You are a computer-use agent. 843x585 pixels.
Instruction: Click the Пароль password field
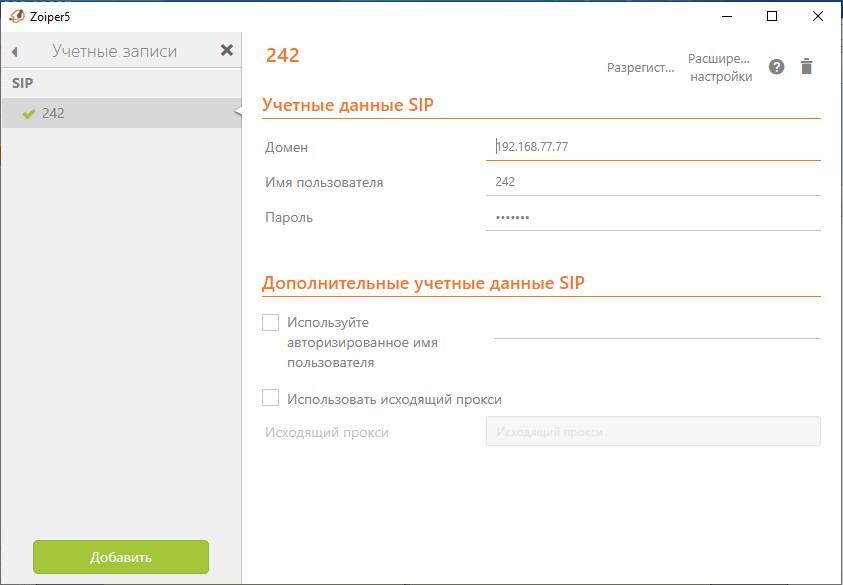(653, 218)
